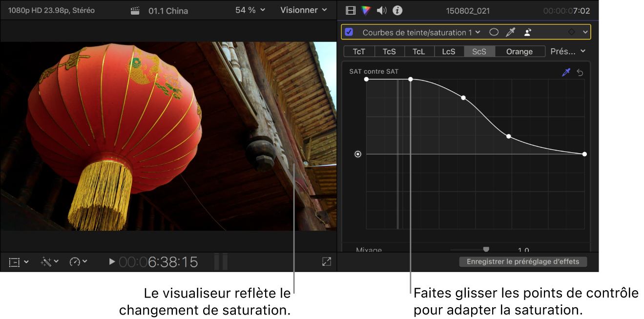Expand the Prés… presets dropdown
This screenshot has width=644, height=319.
(x=568, y=51)
